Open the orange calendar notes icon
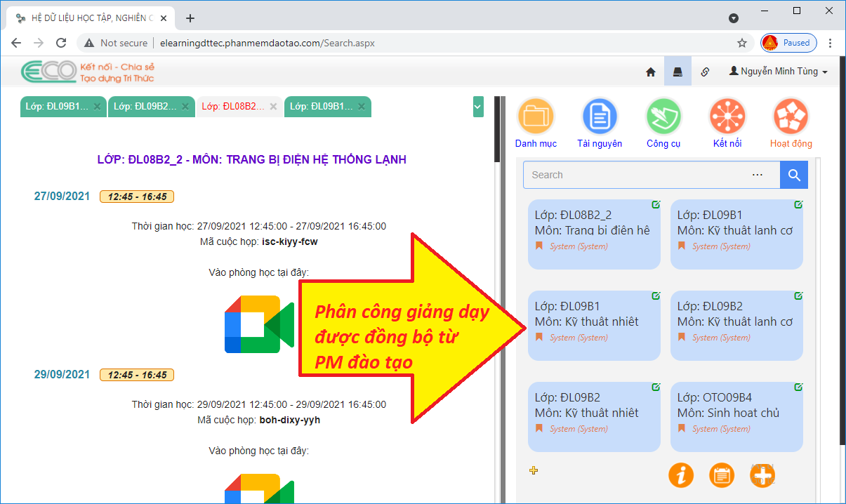Viewport: 846px width, 504px height. pos(721,475)
